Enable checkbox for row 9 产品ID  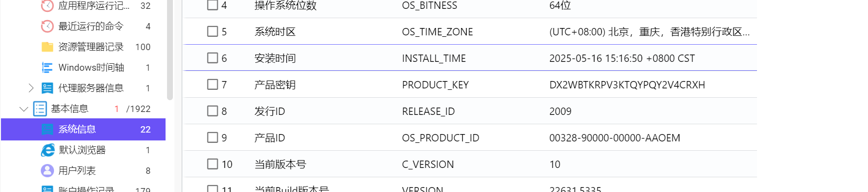click(x=212, y=137)
